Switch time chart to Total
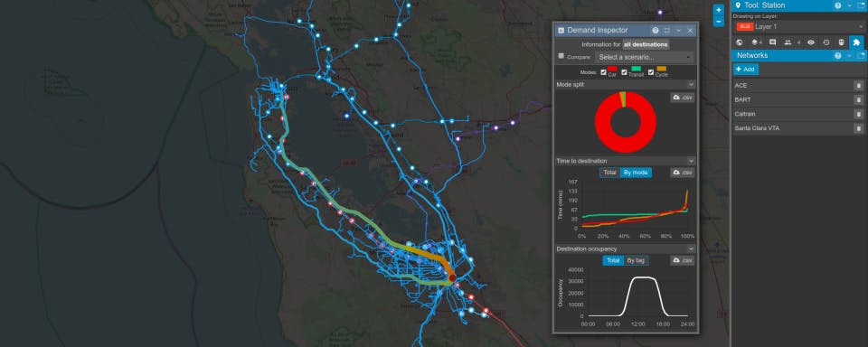The height and width of the screenshot is (347, 868). click(609, 173)
